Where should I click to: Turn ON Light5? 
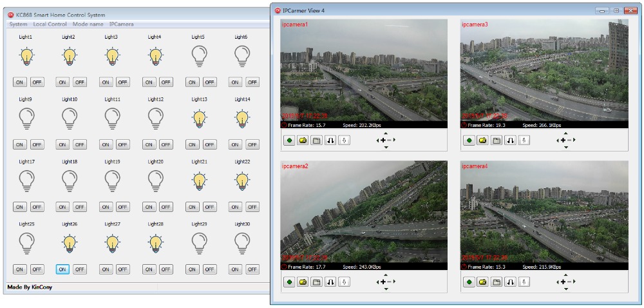tap(192, 82)
